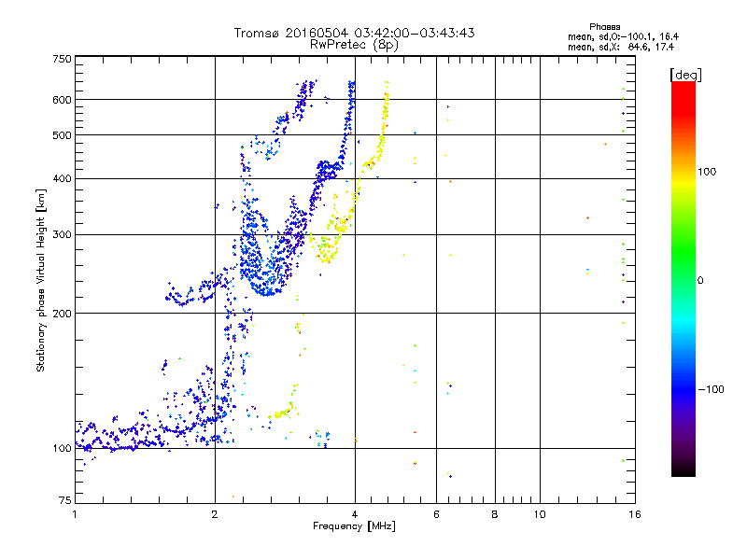The width and height of the screenshot is (747, 560).
Task: Click the x-axis '8' tick label
Action: pos(495,514)
